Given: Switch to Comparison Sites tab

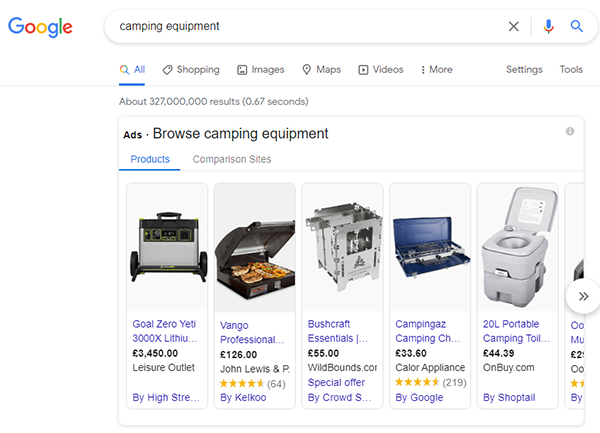Looking at the screenshot, I should (231, 159).
